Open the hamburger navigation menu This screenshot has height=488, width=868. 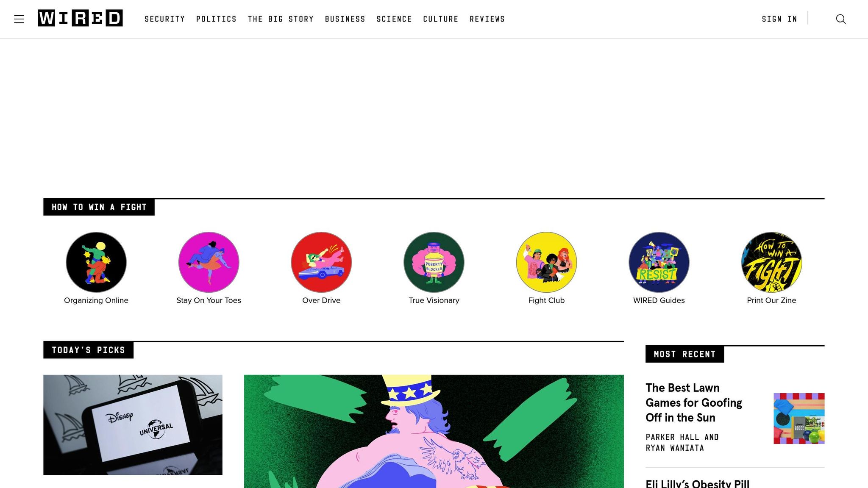pos(19,19)
